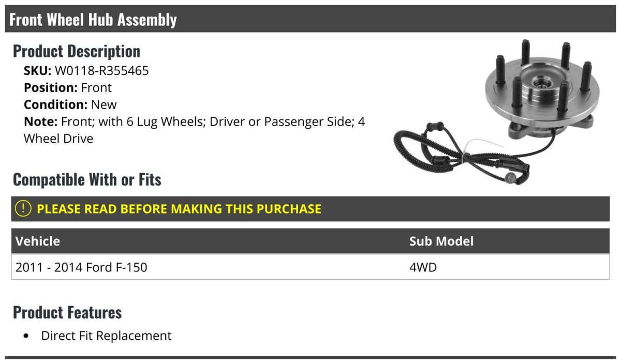
Task: Click the bold Note label
Action: [40, 122]
